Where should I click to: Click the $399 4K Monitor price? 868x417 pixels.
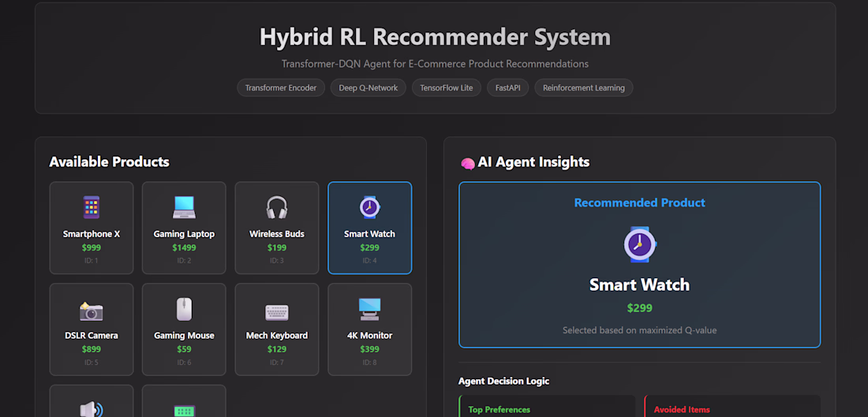coord(370,349)
